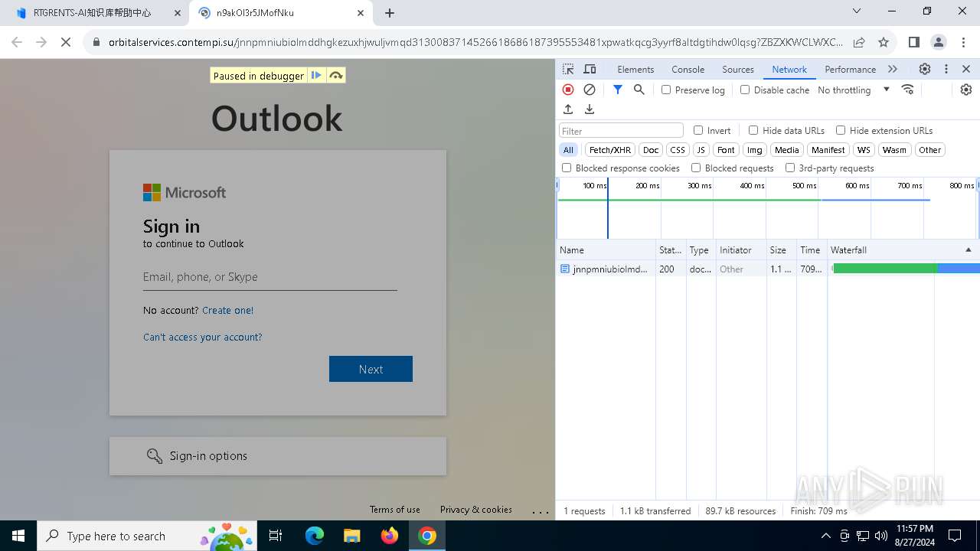The width and height of the screenshot is (980, 551).
Task: Open Terms of use link
Action: click(x=394, y=510)
